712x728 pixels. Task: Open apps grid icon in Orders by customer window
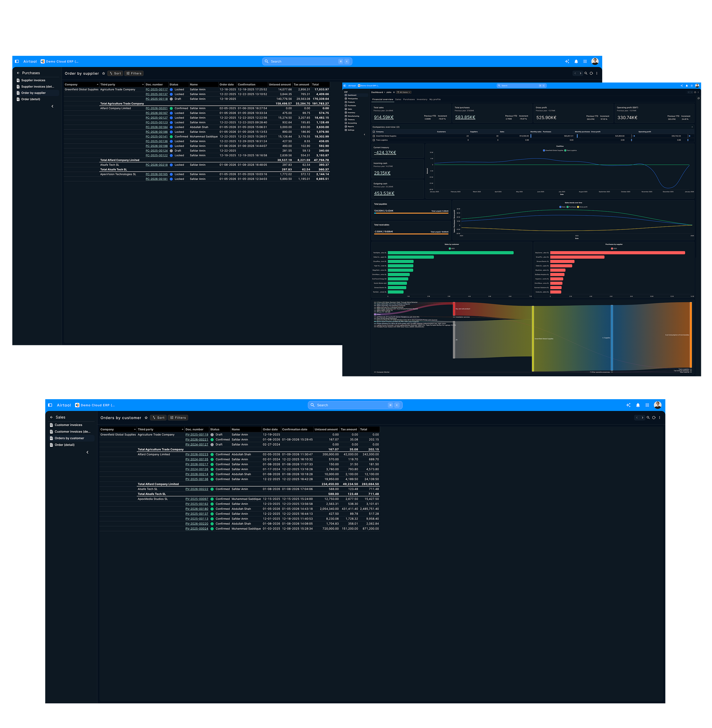647,405
